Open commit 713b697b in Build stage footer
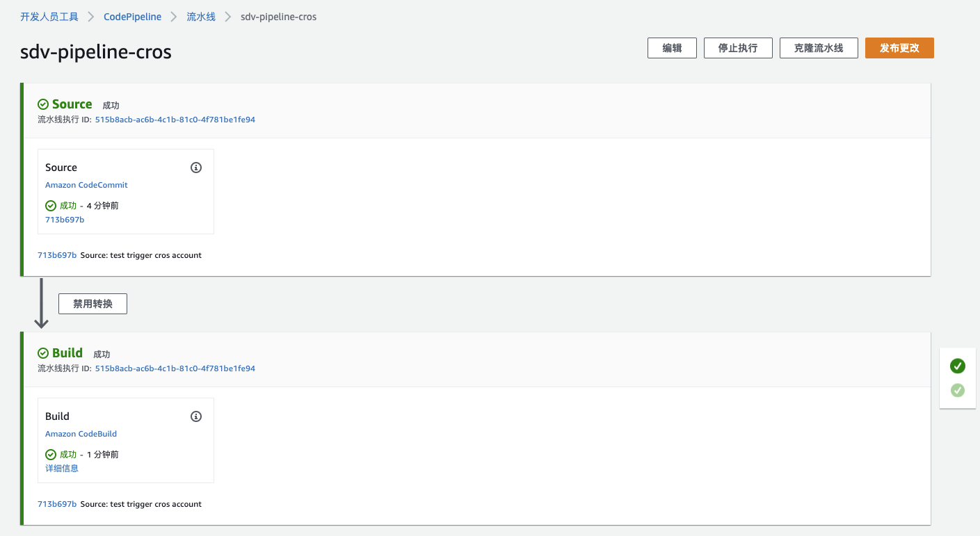Image resolution: width=980 pixels, height=536 pixels. (57, 504)
